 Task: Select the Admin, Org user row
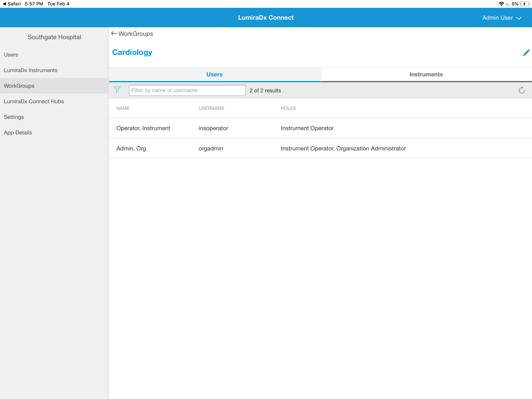point(320,148)
